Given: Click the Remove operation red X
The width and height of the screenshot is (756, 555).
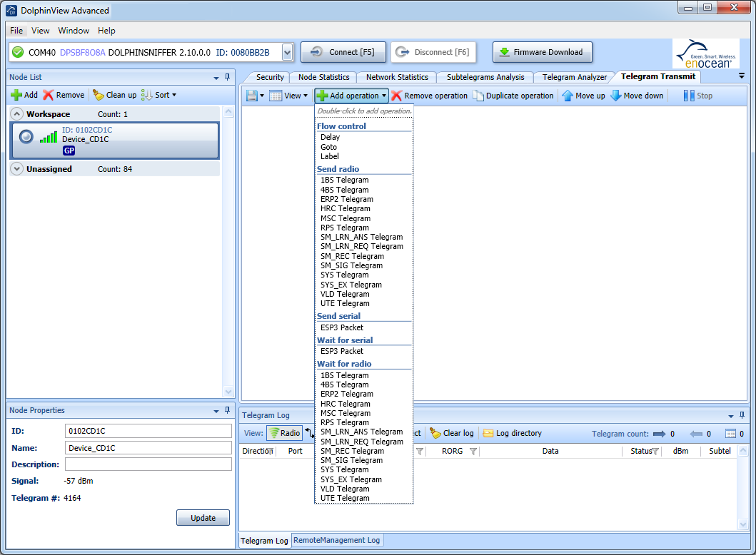Looking at the screenshot, I should pos(396,96).
